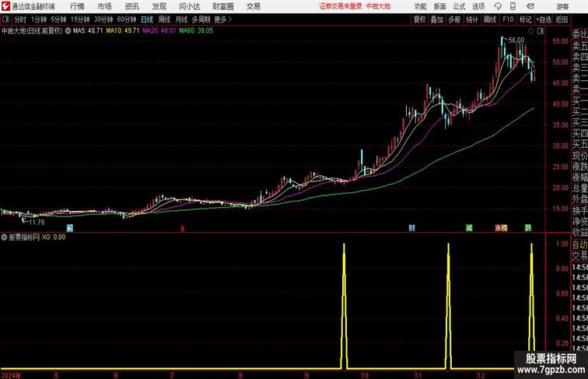Click the 统计 statistics toolbar button
Viewport: 588px width, 379px height.
[x=472, y=19]
